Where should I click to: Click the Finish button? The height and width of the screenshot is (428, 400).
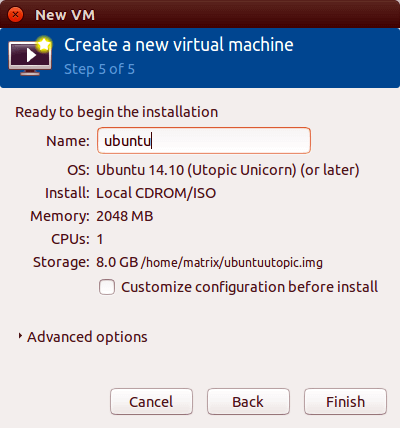[345, 401]
